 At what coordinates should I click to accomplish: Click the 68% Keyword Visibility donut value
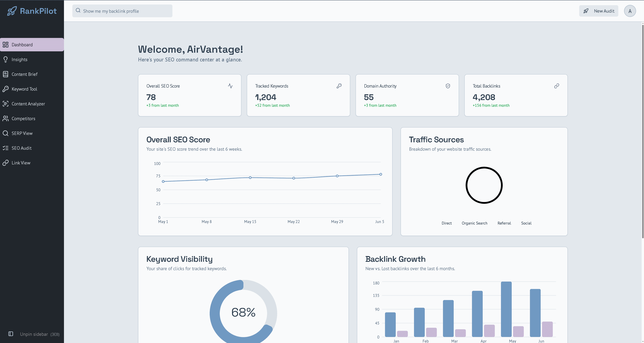click(243, 312)
